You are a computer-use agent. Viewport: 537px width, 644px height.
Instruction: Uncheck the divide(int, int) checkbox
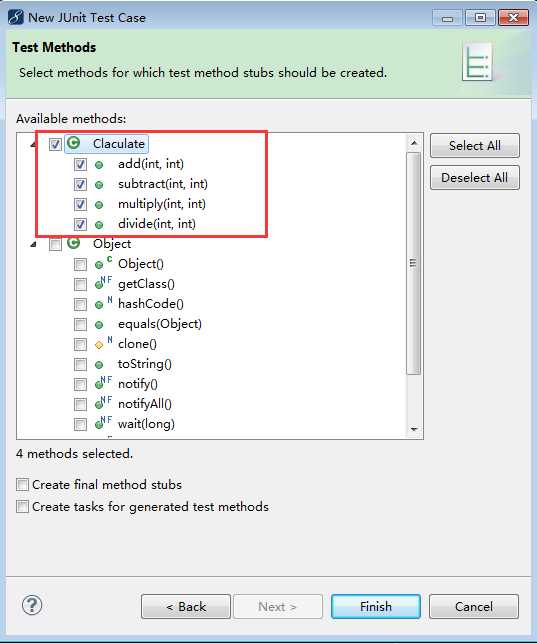80,224
